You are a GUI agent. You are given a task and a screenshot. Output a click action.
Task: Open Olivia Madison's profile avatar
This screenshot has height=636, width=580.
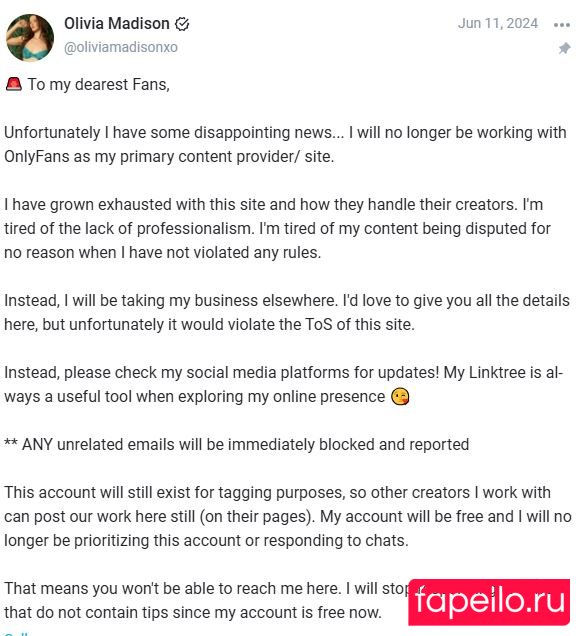(x=30, y=38)
